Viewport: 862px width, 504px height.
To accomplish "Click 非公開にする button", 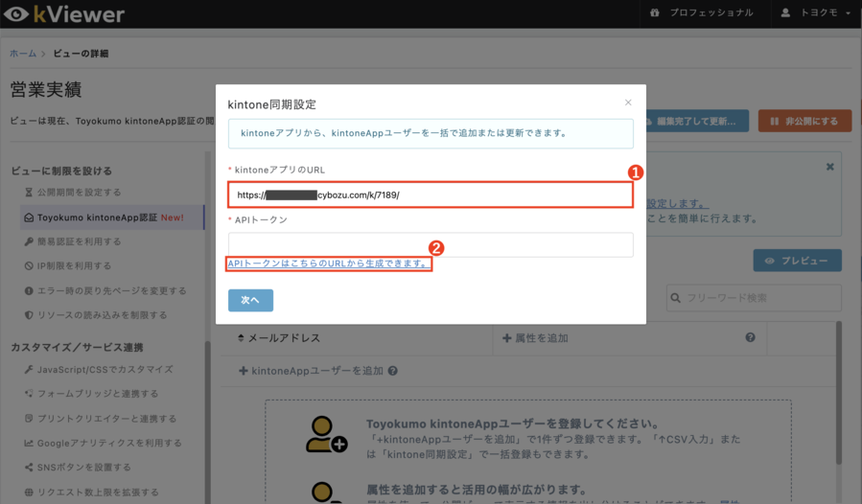I will pyautogui.click(x=804, y=121).
